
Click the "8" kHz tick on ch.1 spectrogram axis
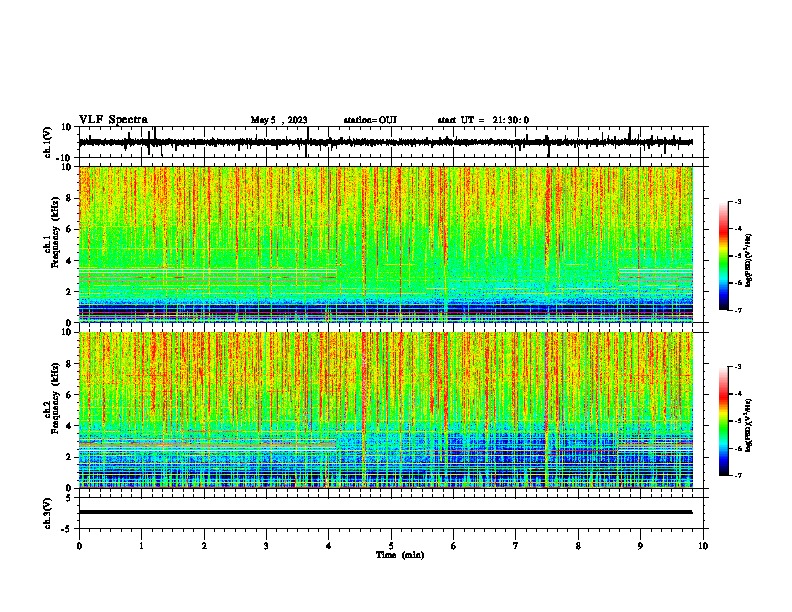pyautogui.click(x=70, y=198)
